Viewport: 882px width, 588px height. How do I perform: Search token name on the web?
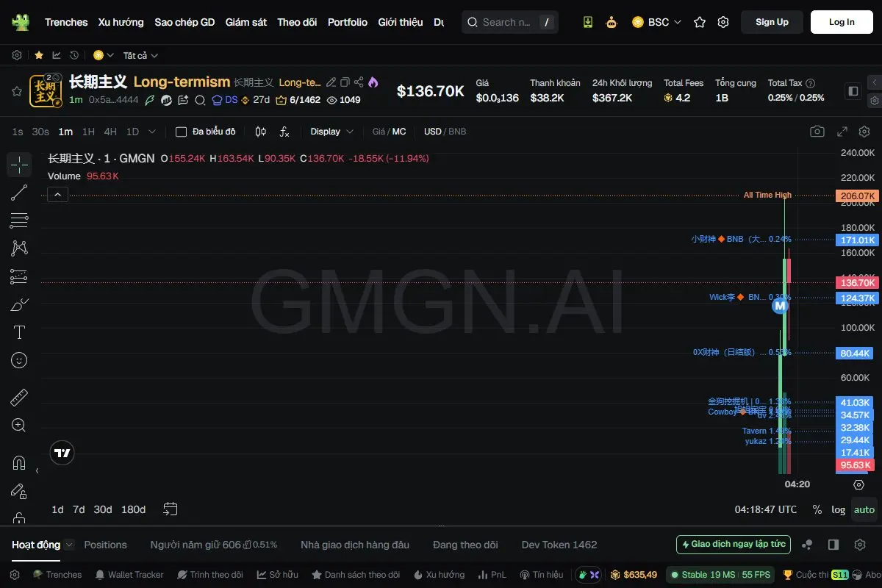[x=200, y=100]
